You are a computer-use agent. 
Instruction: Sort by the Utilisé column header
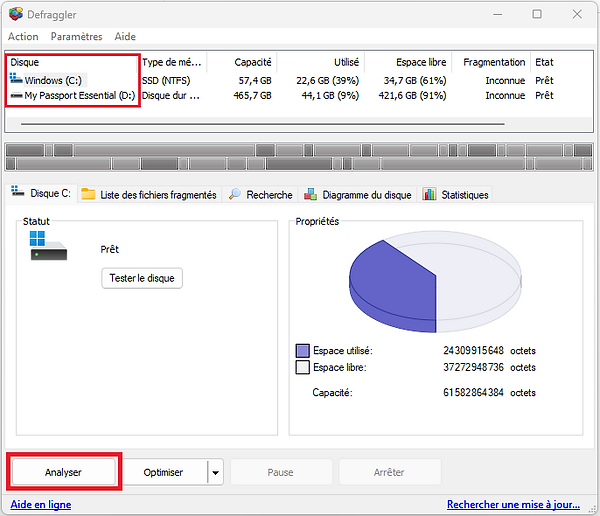(320, 62)
